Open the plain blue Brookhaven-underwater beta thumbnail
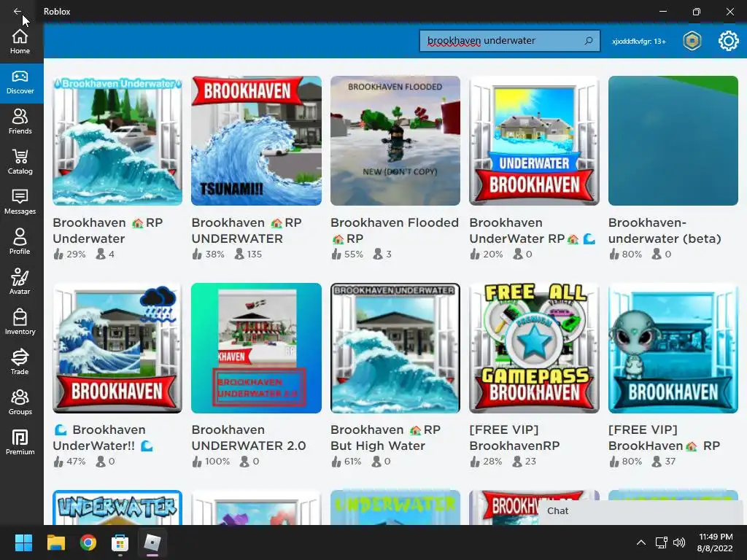Viewport: 747px width, 560px height. click(673, 141)
